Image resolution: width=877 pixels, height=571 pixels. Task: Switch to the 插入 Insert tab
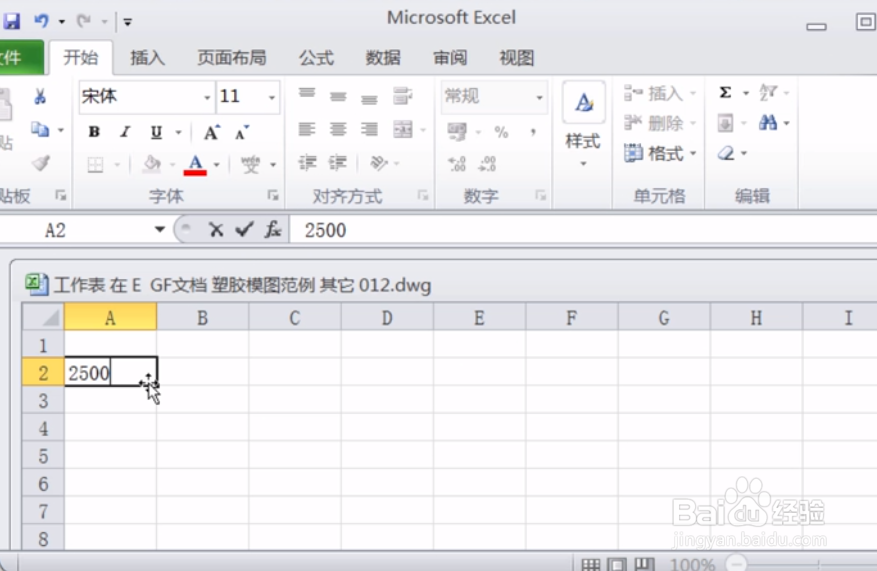(148, 58)
